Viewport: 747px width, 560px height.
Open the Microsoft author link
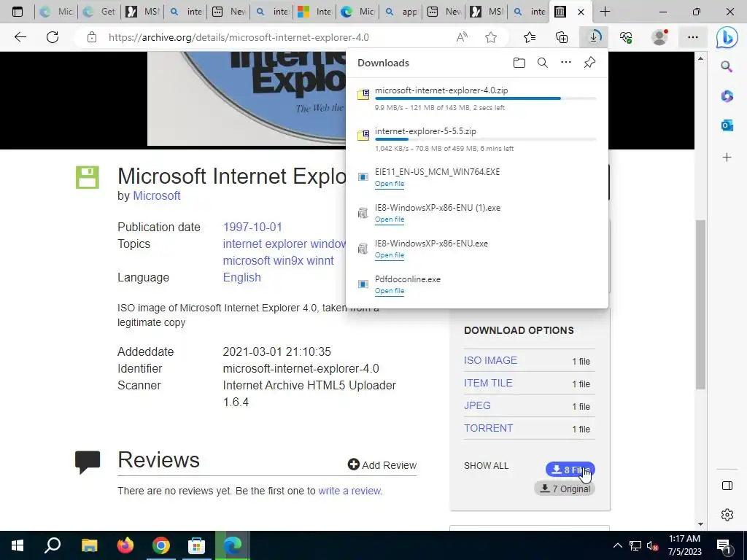coord(156,195)
